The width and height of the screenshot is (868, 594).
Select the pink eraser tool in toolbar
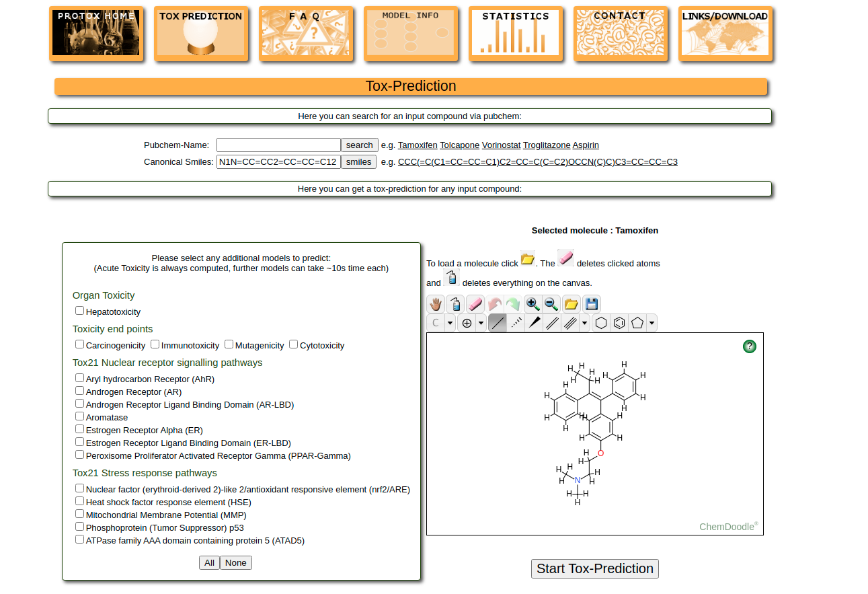click(x=475, y=304)
